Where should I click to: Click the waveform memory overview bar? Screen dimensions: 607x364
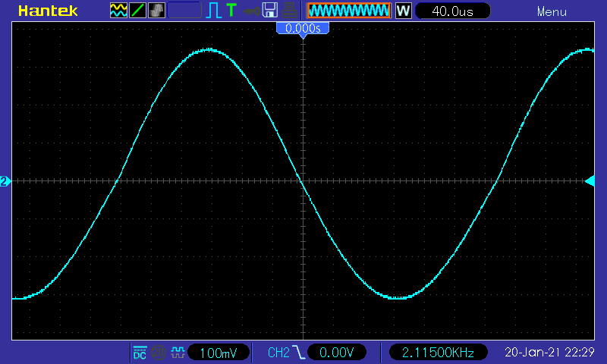click(349, 11)
